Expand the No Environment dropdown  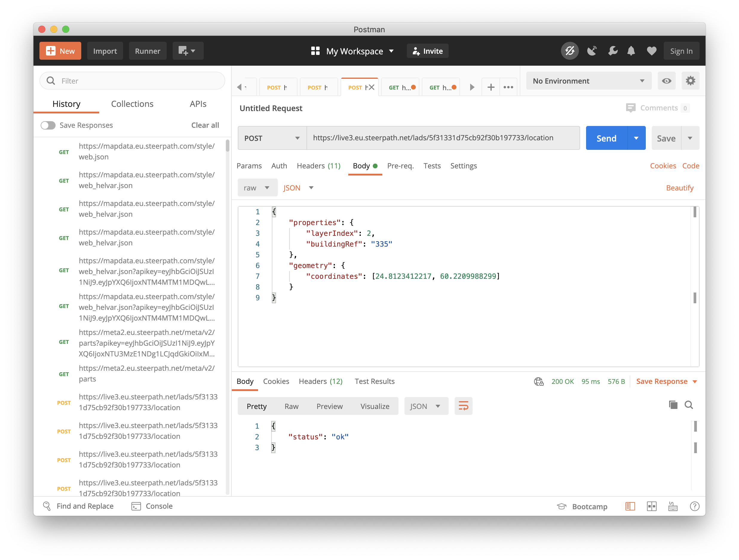(588, 81)
